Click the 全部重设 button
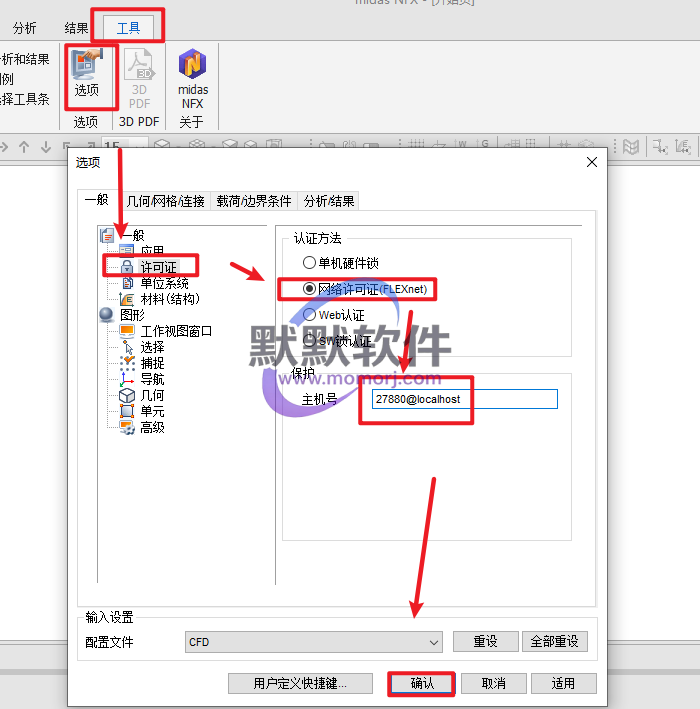 tap(558, 642)
